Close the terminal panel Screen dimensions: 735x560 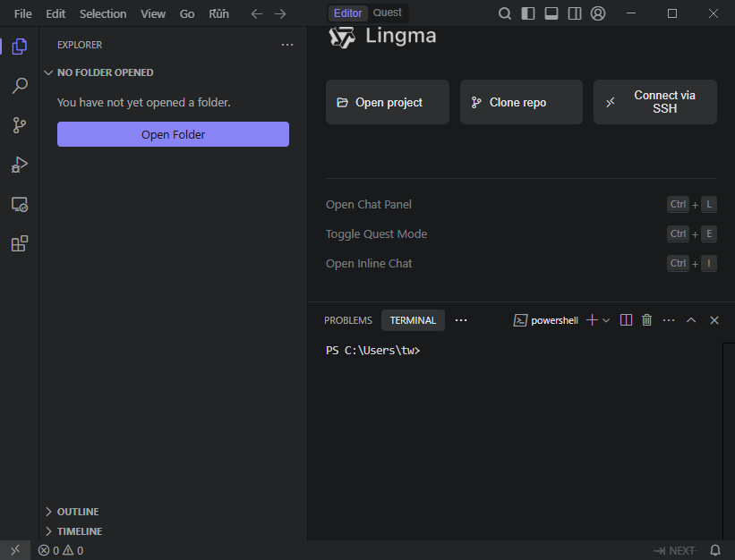(714, 320)
